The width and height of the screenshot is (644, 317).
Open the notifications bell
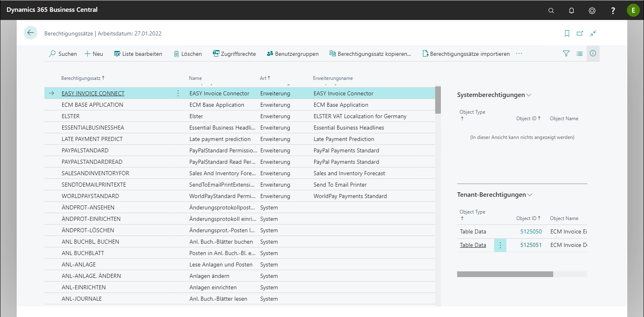point(572,10)
